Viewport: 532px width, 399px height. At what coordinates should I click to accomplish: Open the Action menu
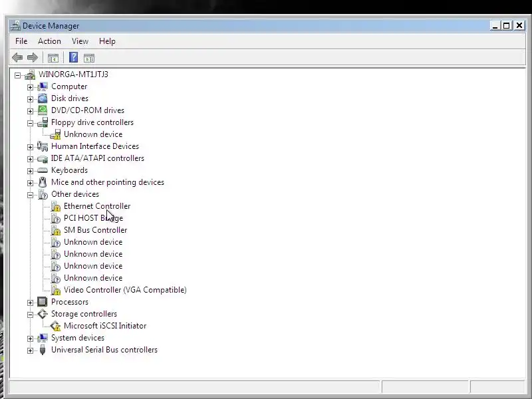pyautogui.click(x=49, y=41)
